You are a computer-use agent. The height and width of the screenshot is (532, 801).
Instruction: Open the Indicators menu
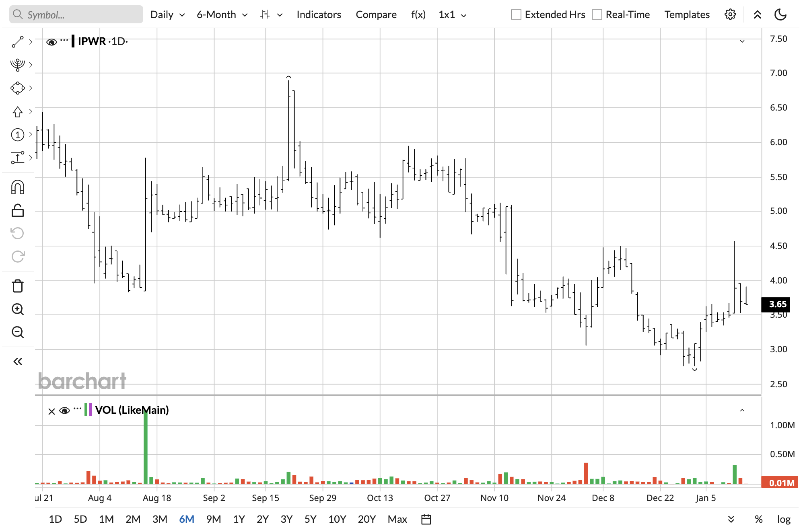pos(319,15)
